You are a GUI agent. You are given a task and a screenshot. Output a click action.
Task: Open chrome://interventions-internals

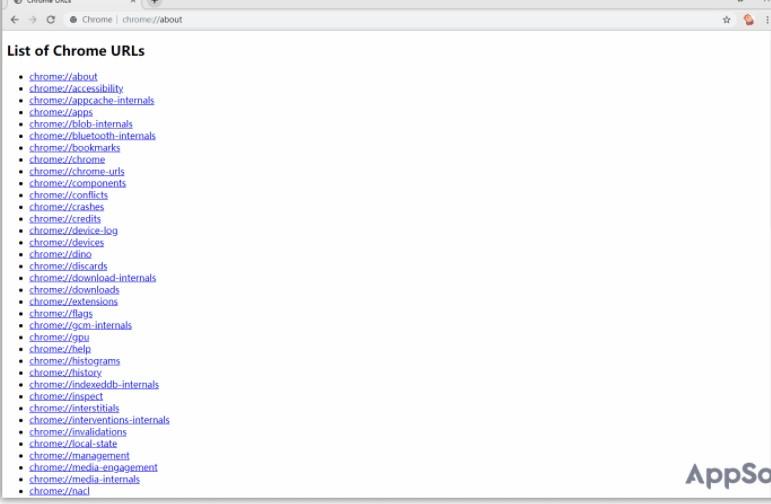tap(99, 420)
